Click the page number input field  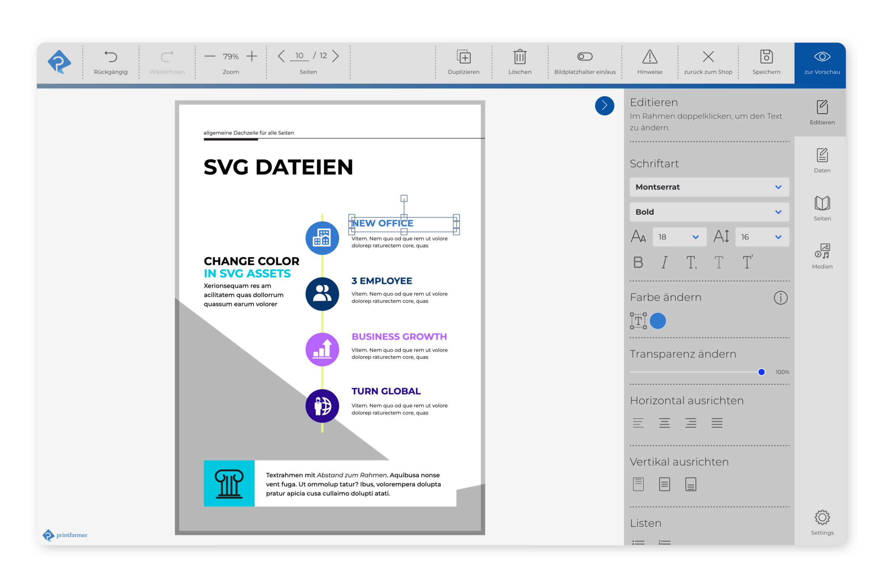click(299, 56)
